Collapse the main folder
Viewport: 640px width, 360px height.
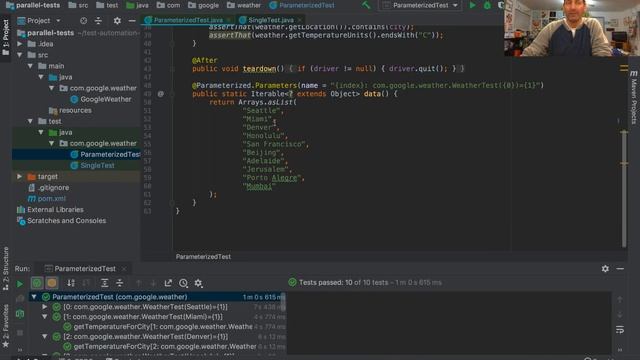(x=30, y=66)
